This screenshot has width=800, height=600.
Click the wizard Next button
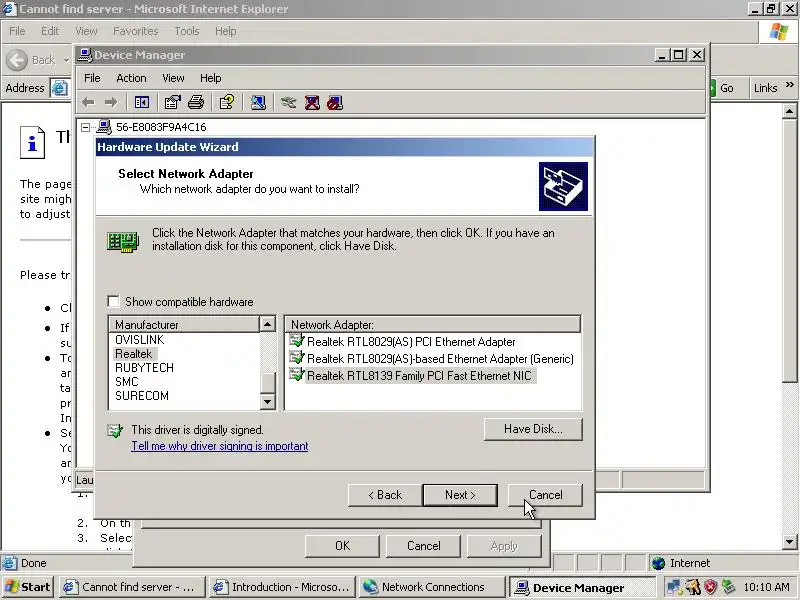pos(460,495)
